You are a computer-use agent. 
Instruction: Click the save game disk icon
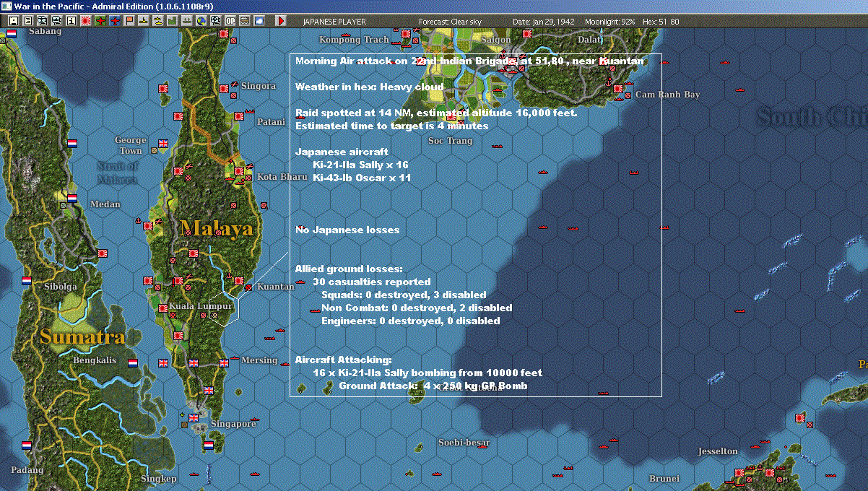tap(13, 21)
